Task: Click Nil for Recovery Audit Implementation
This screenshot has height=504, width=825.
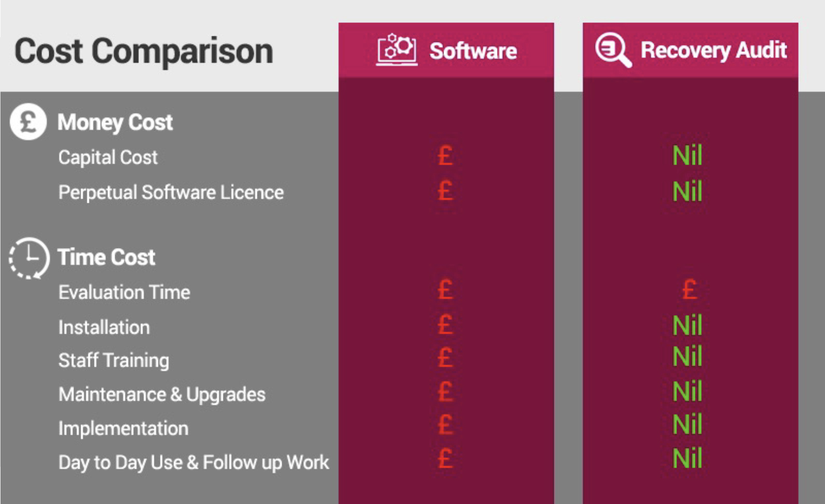Action: 687,424
